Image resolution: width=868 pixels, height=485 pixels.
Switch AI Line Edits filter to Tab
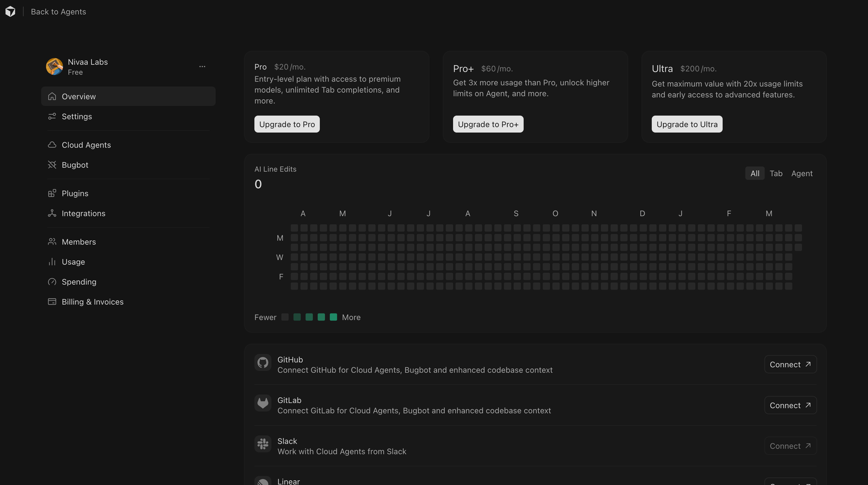(776, 174)
